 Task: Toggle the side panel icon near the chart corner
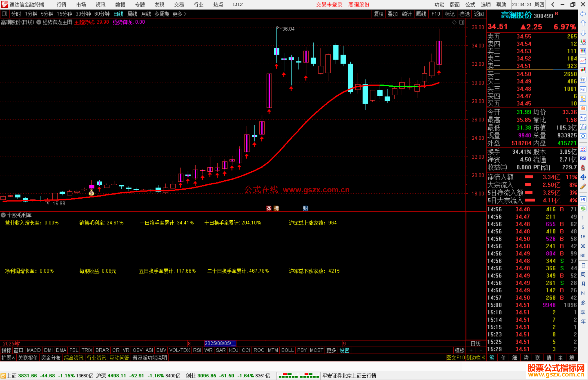tap(462, 22)
